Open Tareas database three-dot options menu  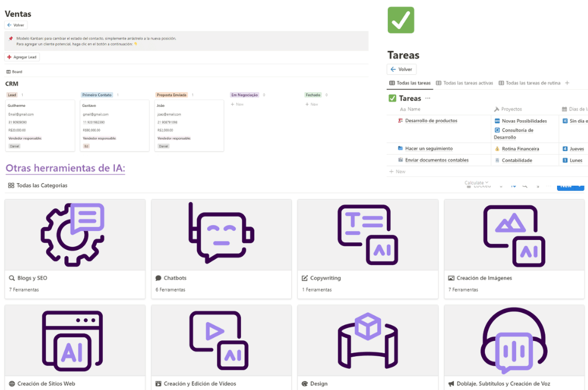(428, 99)
